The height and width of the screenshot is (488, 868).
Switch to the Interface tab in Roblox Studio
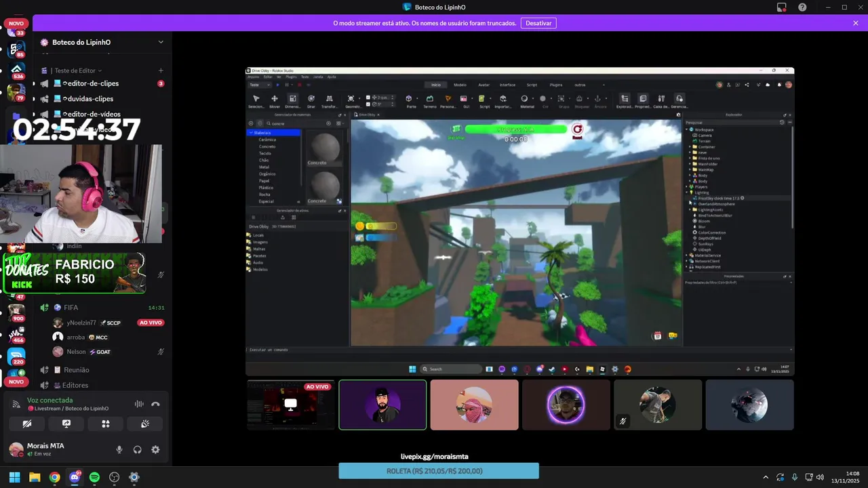coord(507,85)
